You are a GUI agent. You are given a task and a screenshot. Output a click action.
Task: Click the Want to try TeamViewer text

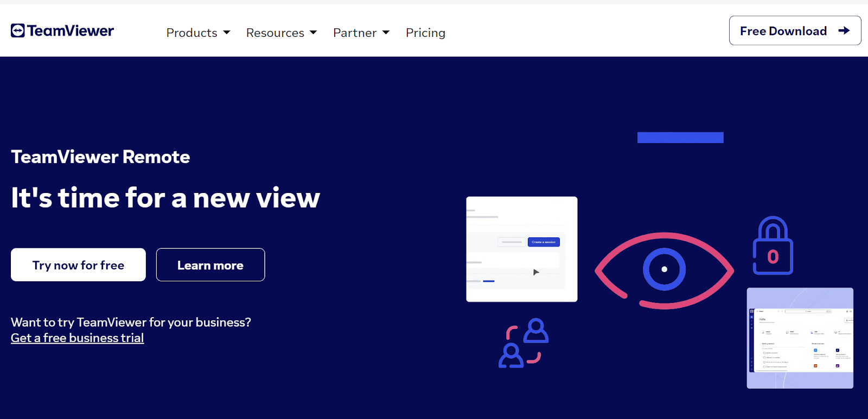pyautogui.click(x=131, y=322)
